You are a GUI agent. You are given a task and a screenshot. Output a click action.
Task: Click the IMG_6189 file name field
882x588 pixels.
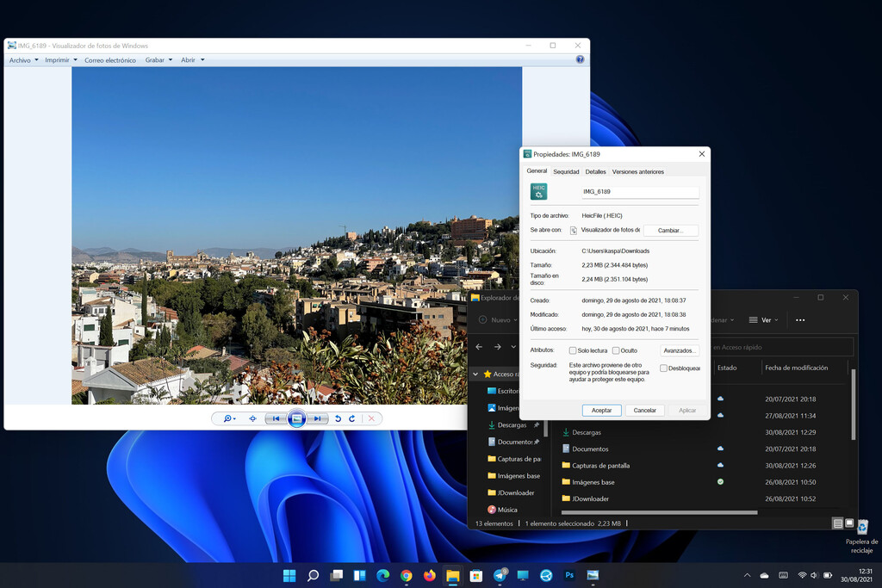[x=640, y=192]
